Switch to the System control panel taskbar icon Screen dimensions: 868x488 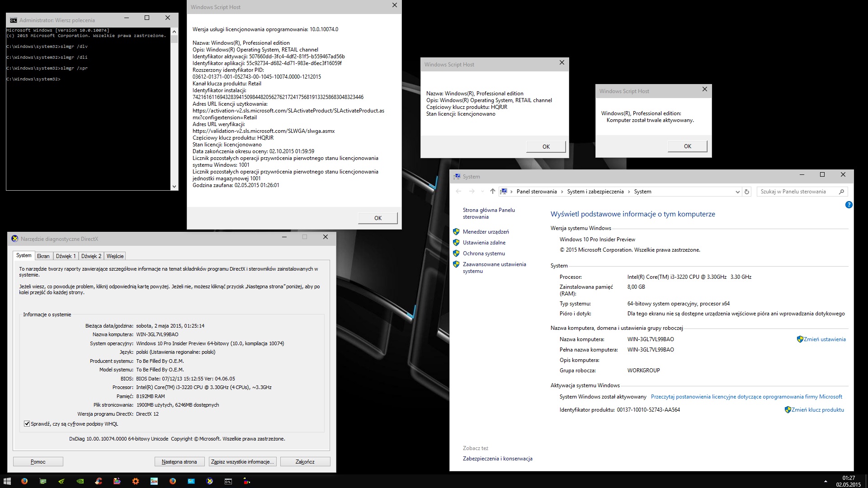[191, 481]
